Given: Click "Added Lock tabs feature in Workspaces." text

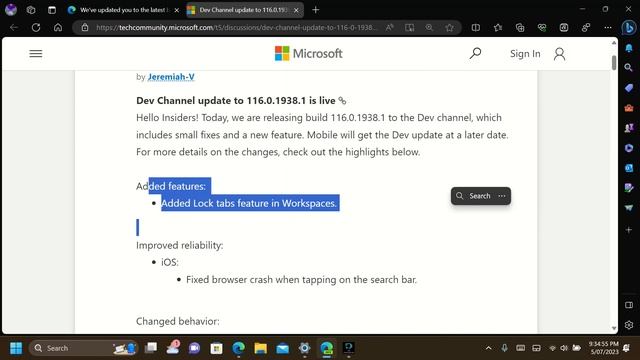Looking at the screenshot, I should 249,203.
